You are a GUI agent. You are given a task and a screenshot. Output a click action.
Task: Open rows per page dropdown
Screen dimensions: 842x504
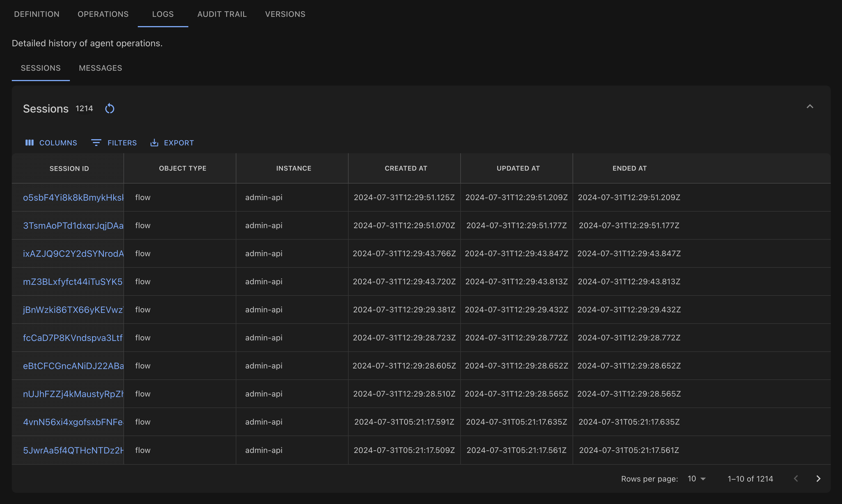[696, 478]
